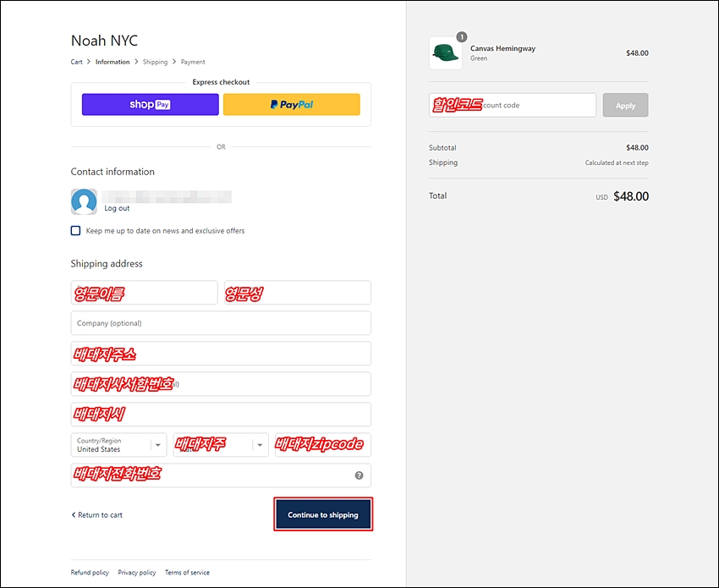Click the user avatar icon
This screenshot has height=588, width=719.
84,201
